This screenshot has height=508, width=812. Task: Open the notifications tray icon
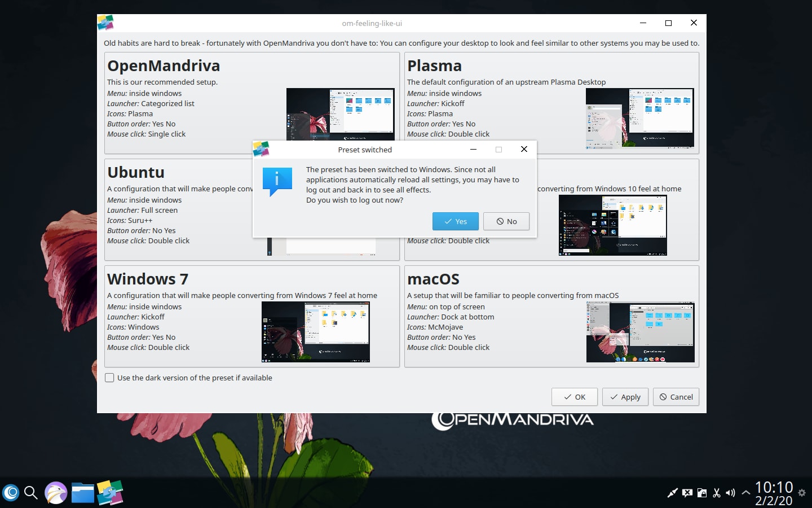click(687, 493)
